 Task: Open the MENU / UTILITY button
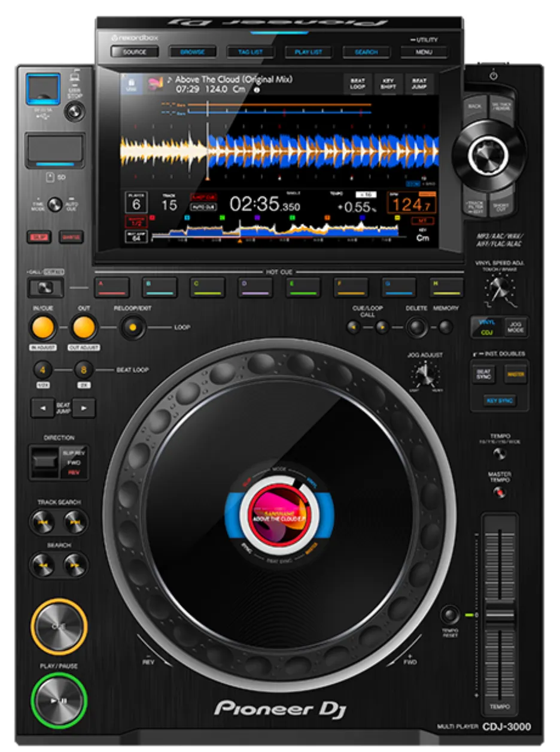(x=424, y=52)
